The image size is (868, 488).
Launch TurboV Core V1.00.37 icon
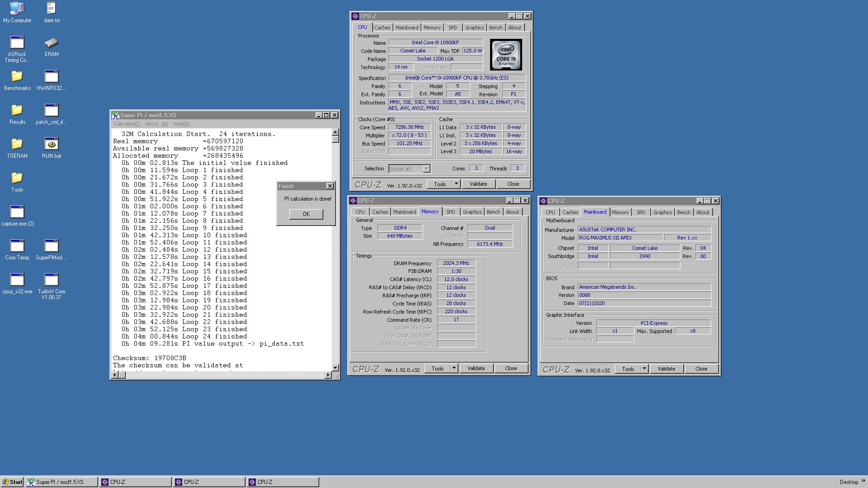(52, 286)
